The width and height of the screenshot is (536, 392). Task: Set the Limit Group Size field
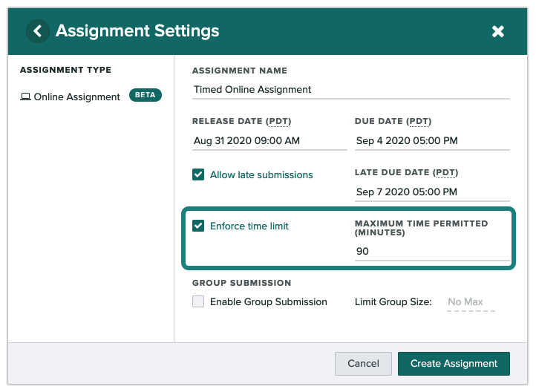coord(471,302)
